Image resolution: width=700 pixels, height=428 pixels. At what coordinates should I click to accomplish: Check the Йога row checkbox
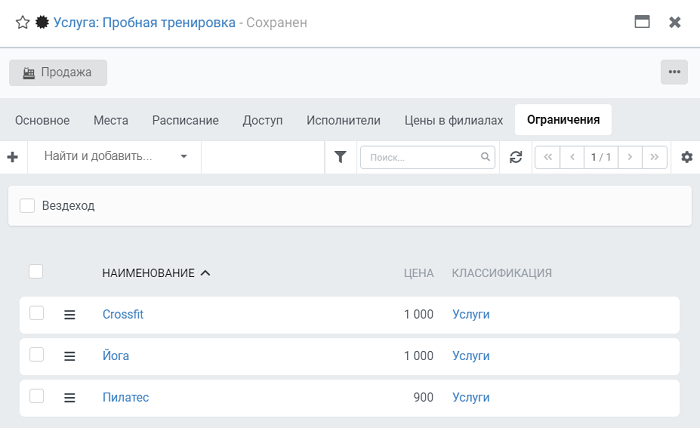[37, 355]
